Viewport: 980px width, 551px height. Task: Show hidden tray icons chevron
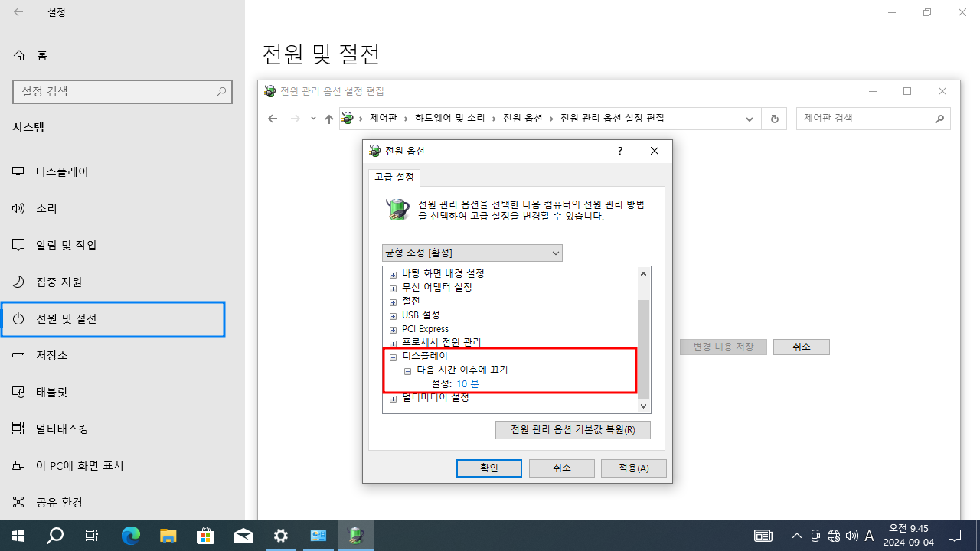[x=796, y=536]
